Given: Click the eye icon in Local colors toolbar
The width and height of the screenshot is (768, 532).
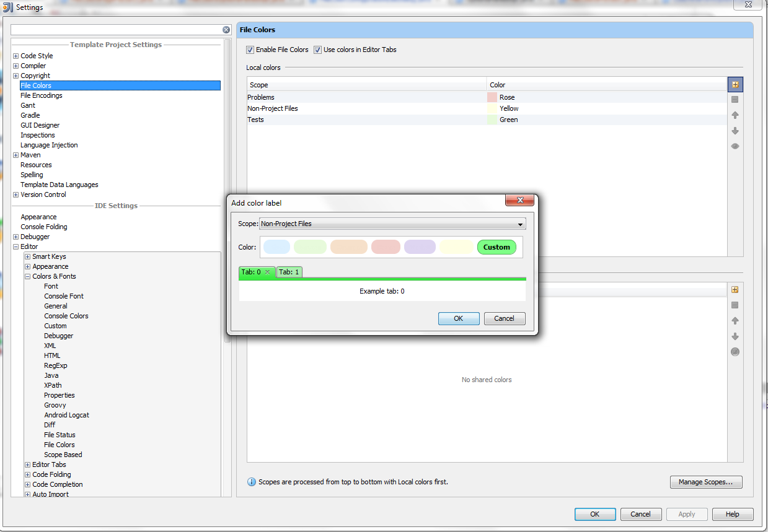Looking at the screenshot, I should coord(735,146).
